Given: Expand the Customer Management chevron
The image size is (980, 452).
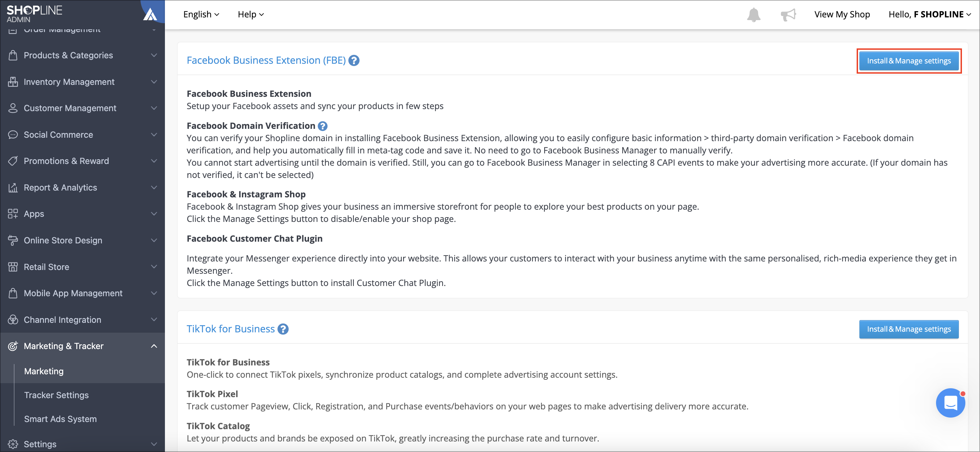Looking at the screenshot, I should [154, 108].
